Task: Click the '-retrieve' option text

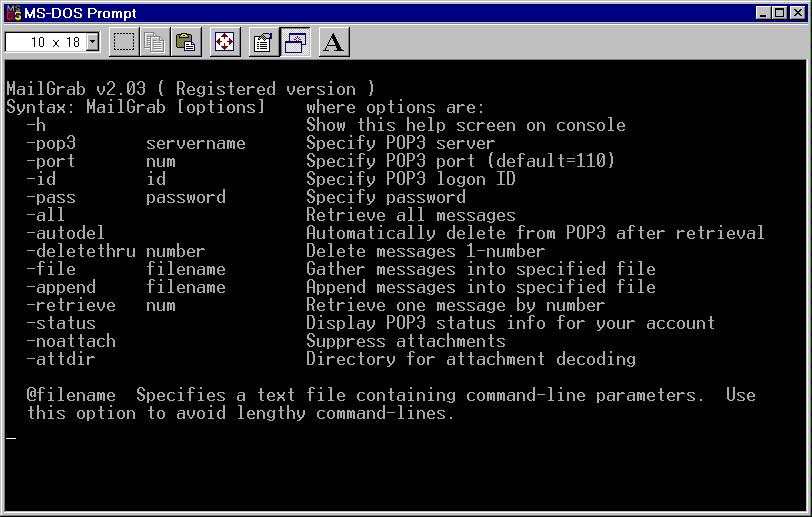Action: (71, 305)
